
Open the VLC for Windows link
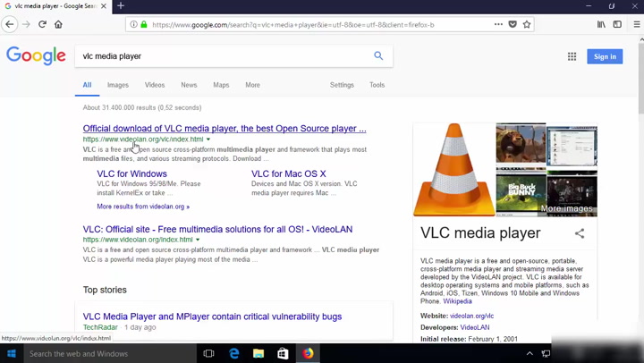click(x=131, y=173)
